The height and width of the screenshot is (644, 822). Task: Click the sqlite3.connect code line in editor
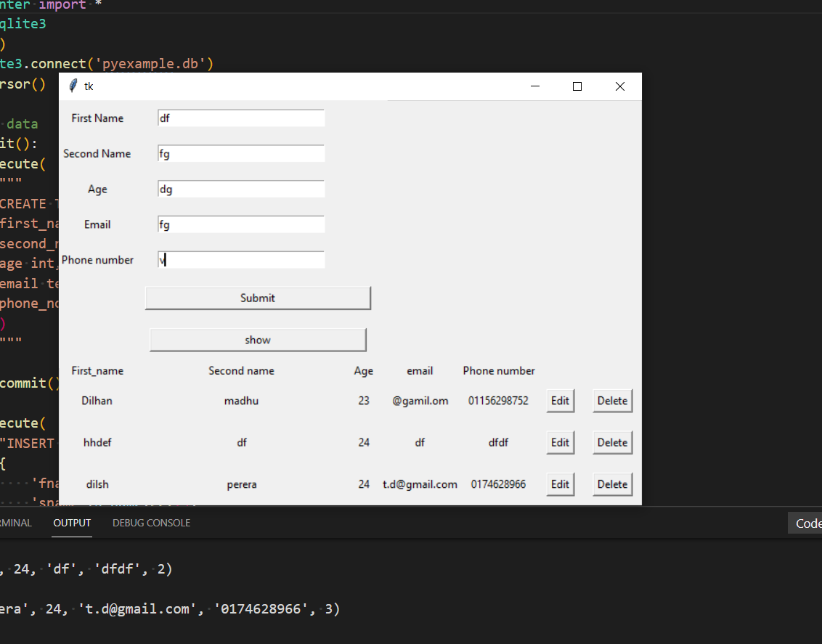pos(107,64)
